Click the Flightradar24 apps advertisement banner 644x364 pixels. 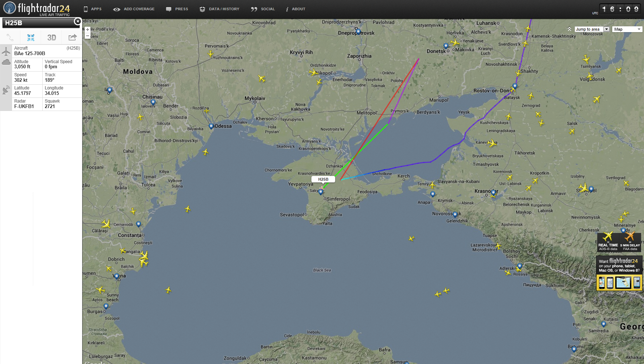[619, 273]
